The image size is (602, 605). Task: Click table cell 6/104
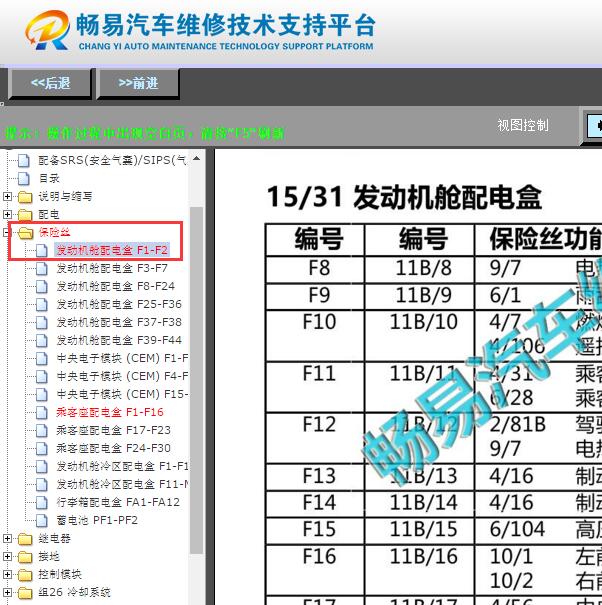pos(517,529)
